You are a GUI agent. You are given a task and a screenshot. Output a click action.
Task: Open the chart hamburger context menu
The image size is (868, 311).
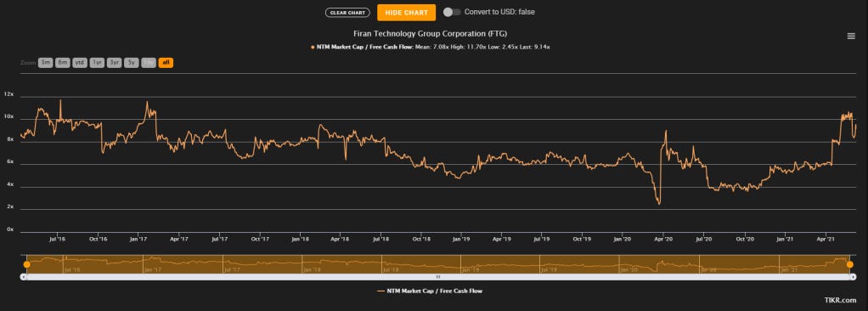[851, 36]
